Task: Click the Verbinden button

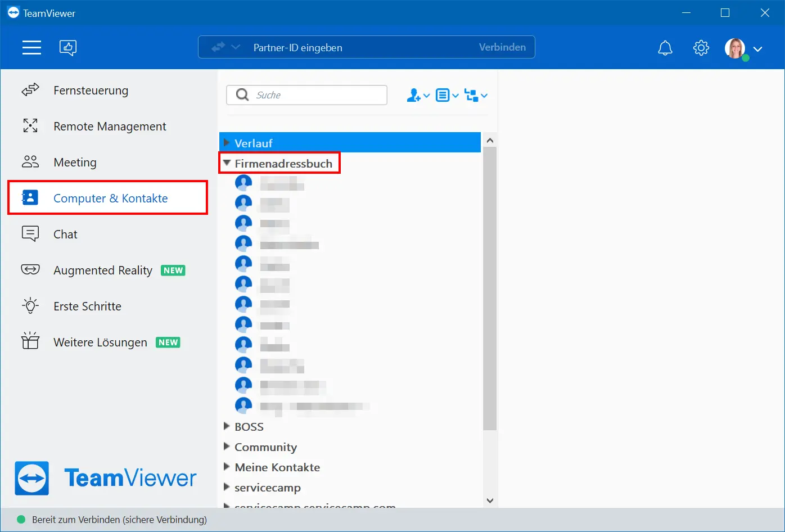Action: pyautogui.click(x=502, y=47)
